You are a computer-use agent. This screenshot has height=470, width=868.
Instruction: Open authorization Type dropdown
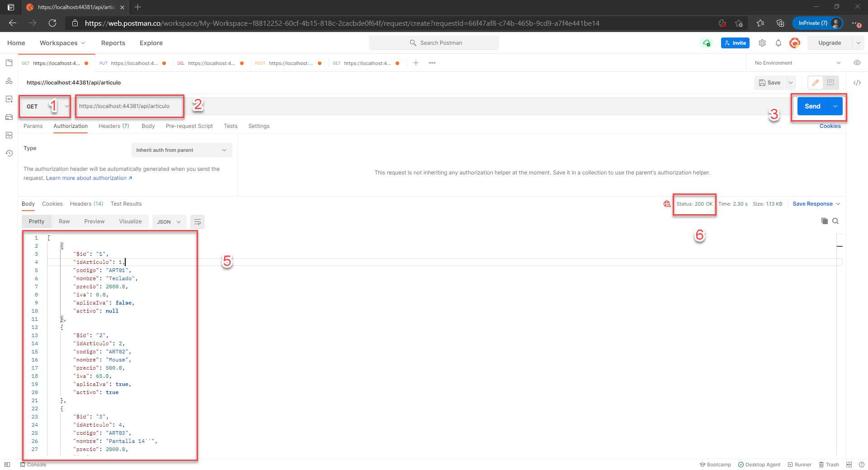(x=182, y=150)
